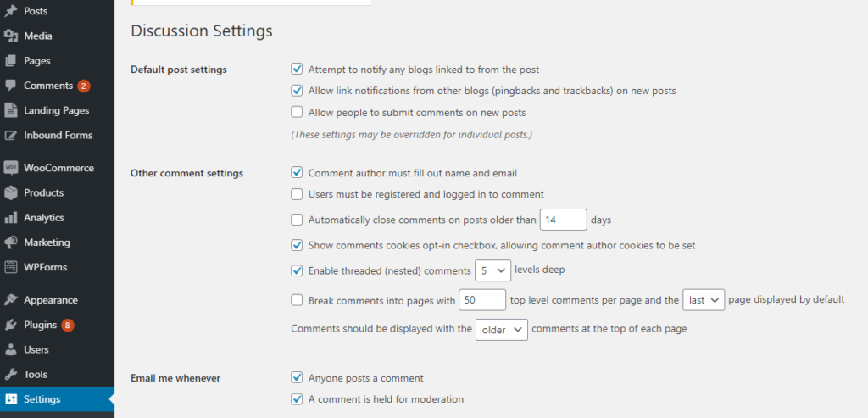Open Media via its camera-note icon
The width and height of the screenshot is (868, 418).
coord(10,36)
